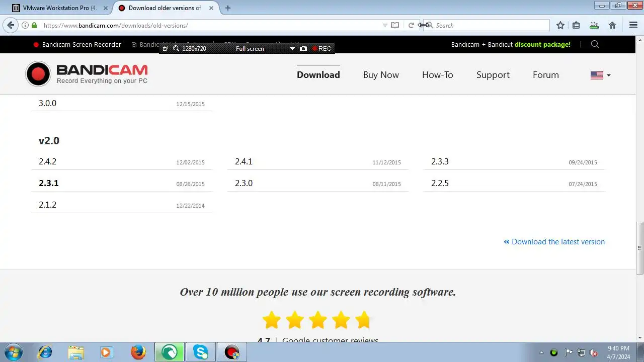Screen dimensions: 644x362
Task: Open Windows Media Player from taskbar
Action: (x=107, y=352)
